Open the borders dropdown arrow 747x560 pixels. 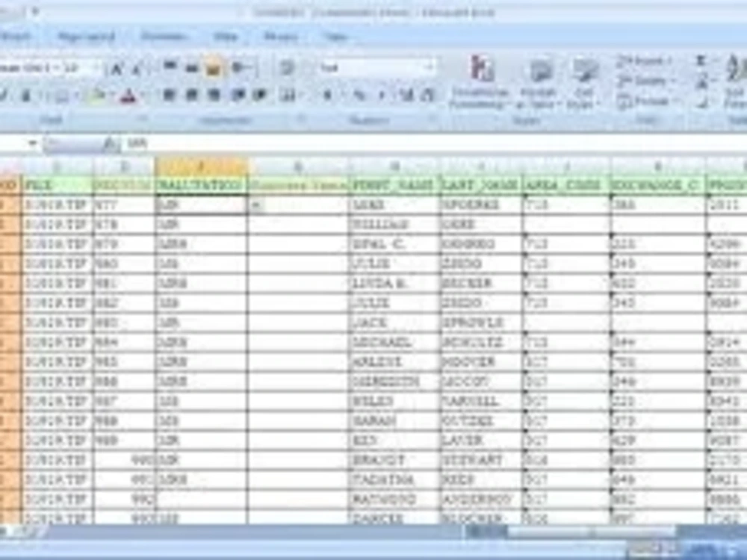point(78,93)
